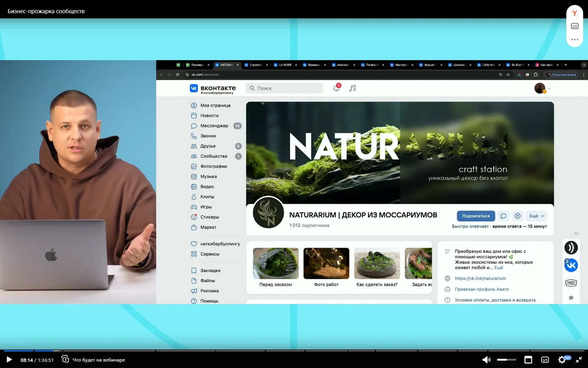Image resolution: width=588 pixels, height=368 pixels.
Task: Open the Naturarium community avatar
Action: click(x=268, y=213)
